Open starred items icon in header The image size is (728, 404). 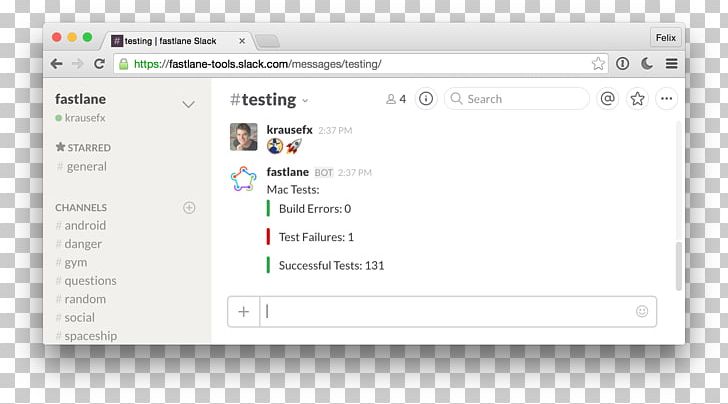(x=637, y=99)
